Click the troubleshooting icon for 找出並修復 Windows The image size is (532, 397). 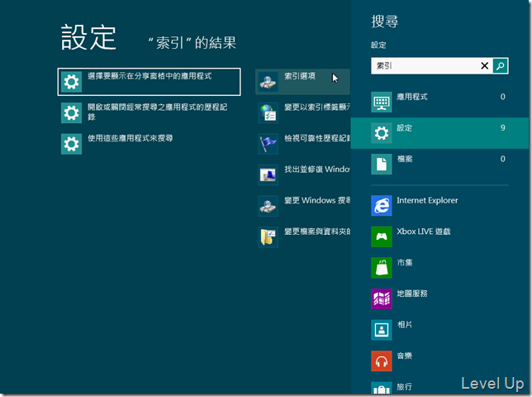pyautogui.click(x=268, y=175)
